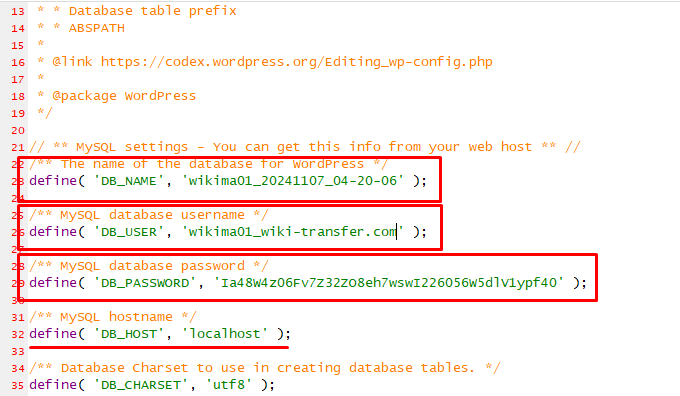Click line number 21 in the gutter
This screenshot has width=680, height=396.
[18, 148]
